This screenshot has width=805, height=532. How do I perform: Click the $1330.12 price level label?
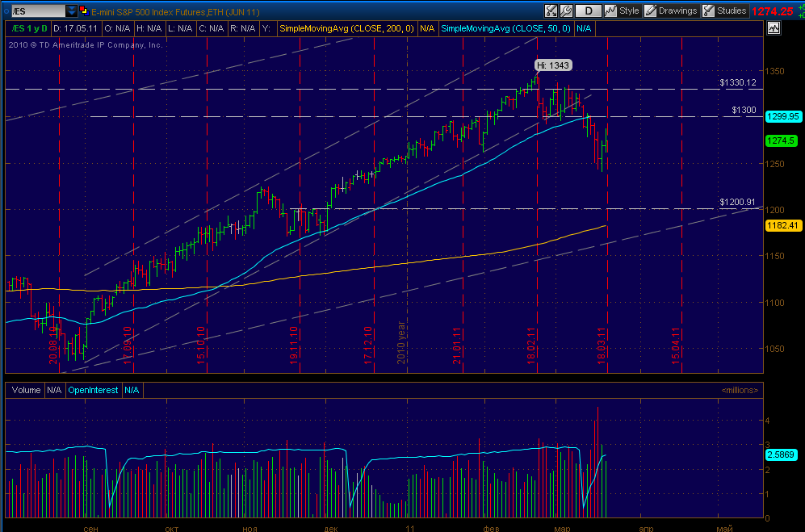coord(738,82)
